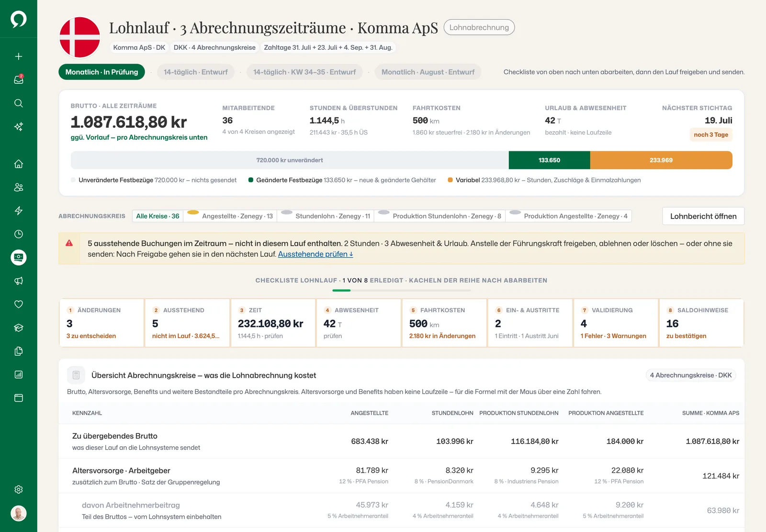Viewport: 766px width, 532px height.
Task: Open the AI sparkle assistant icon
Action: pyautogui.click(x=19, y=127)
